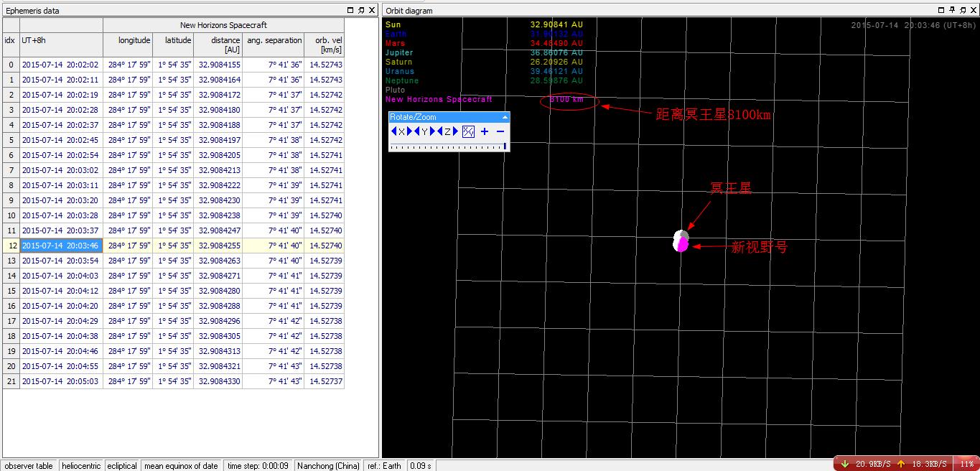Select the highlighted time cell 2015-07-14 20:03:46

coord(61,246)
